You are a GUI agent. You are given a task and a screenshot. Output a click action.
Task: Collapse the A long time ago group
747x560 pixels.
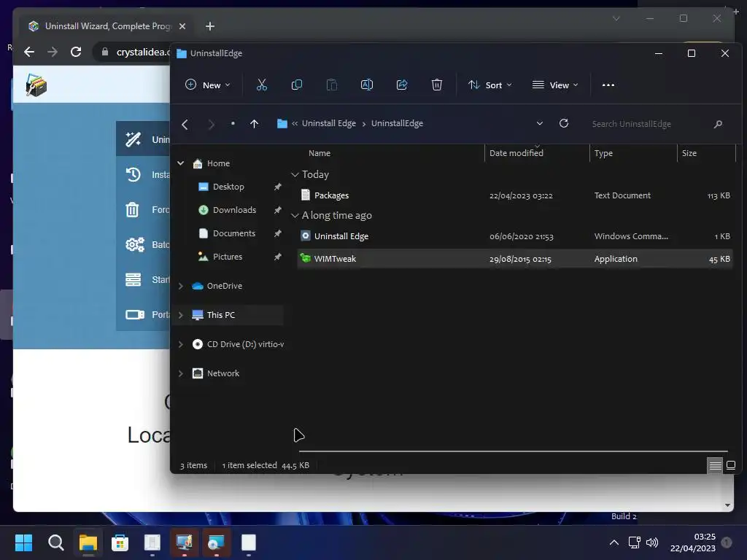[x=295, y=216]
